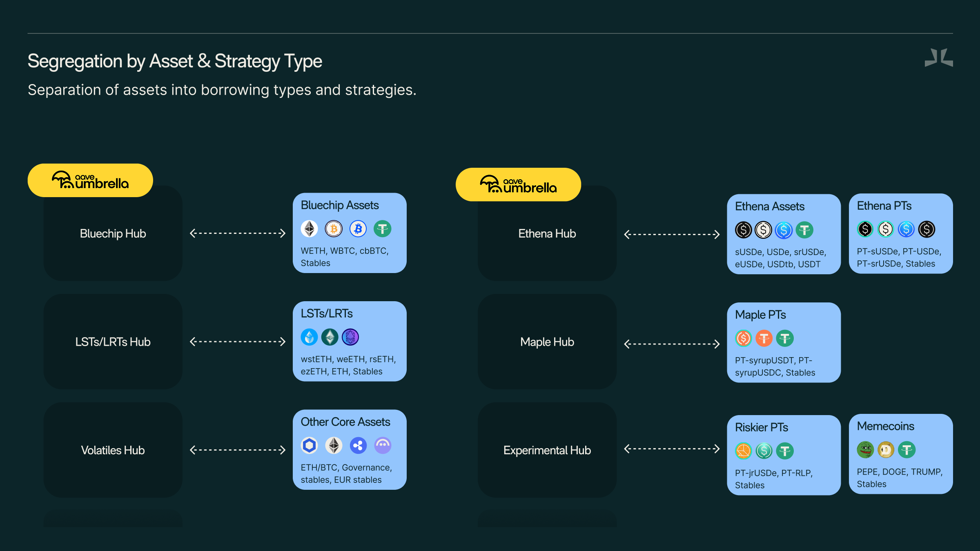Screen dimensions: 980x551
Task: Click the purple ghost icon in Other Core Assets
Action: [x=383, y=445]
